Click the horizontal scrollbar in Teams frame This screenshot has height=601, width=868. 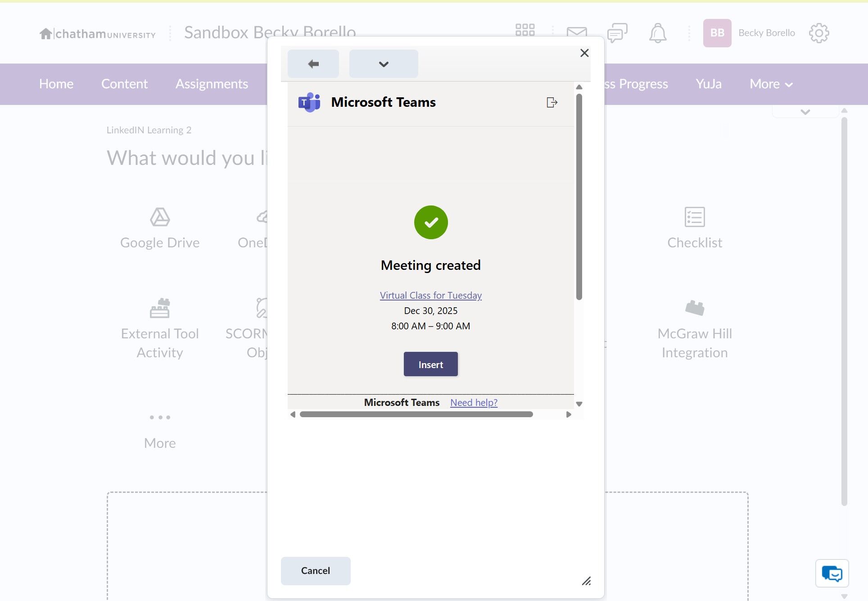click(x=416, y=414)
